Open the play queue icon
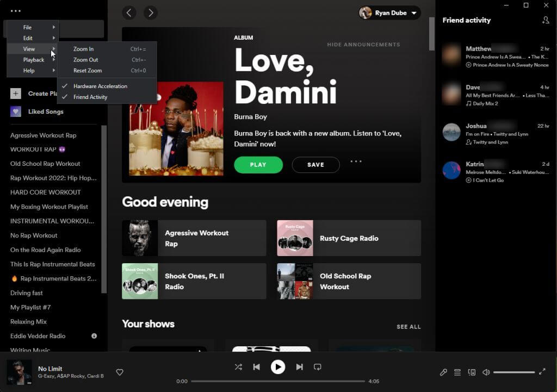 457,372
